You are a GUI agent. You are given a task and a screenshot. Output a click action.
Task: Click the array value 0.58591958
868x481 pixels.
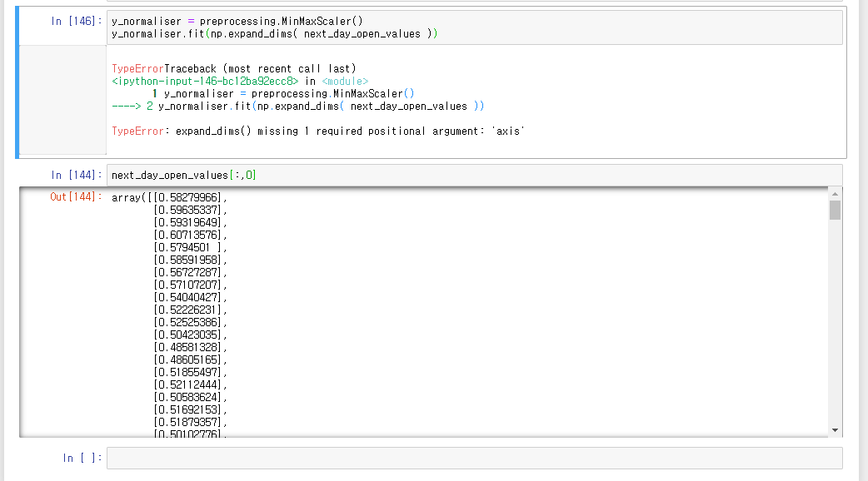[189, 260]
